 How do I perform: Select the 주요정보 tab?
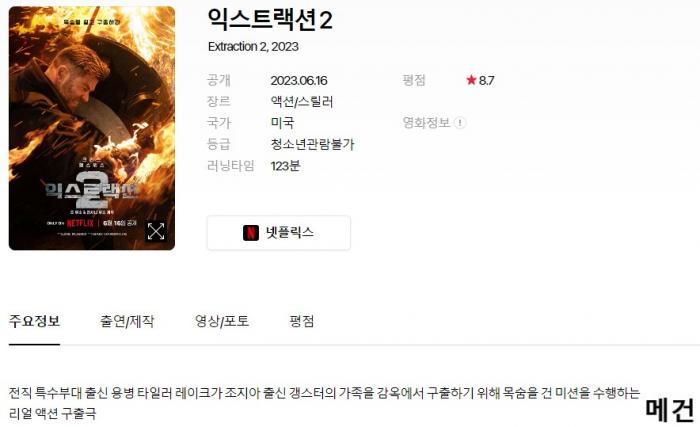[34, 321]
